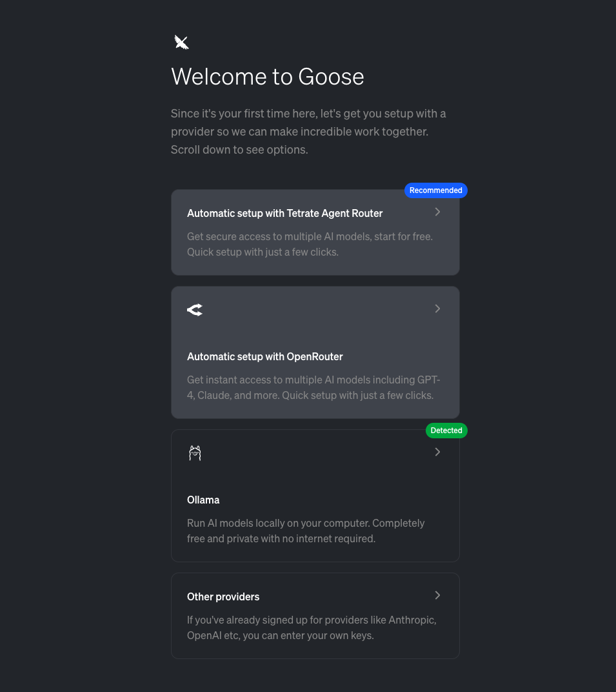This screenshot has width=616, height=692.
Task: Click 'Since it's your first time here' text
Action: coord(308,114)
